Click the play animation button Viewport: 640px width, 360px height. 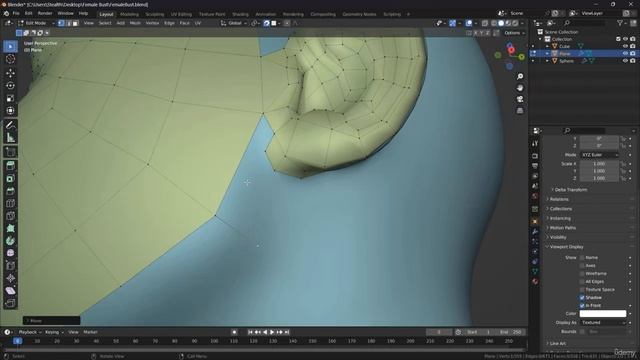tap(272, 332)
